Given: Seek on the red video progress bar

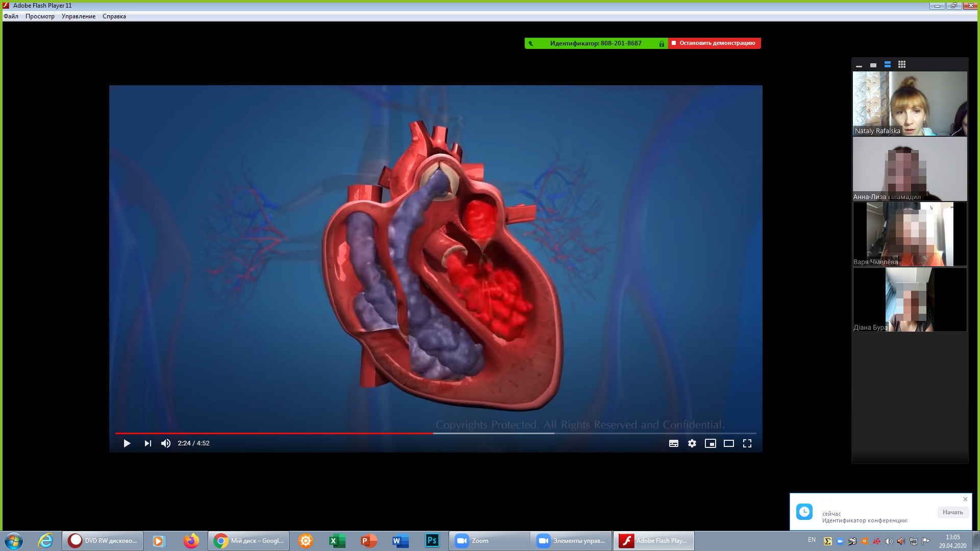Looking at the screenshot, I should coord(276,433).
